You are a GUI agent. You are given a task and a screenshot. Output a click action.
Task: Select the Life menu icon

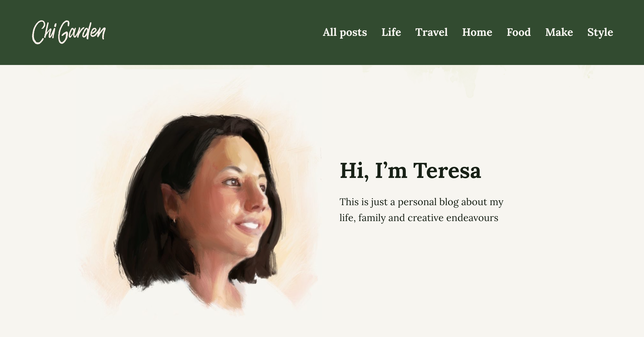(391, 32)
